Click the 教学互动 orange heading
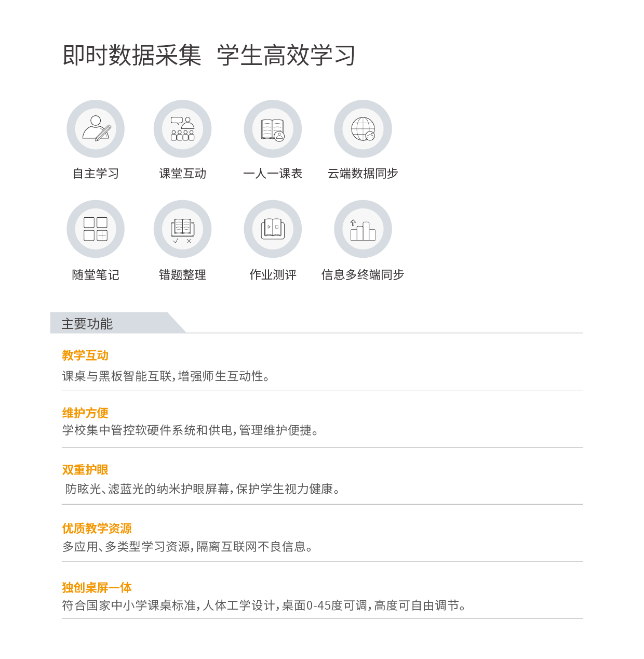Image resolution: width=644 pixels, height=659 pixels. point(85,355)
